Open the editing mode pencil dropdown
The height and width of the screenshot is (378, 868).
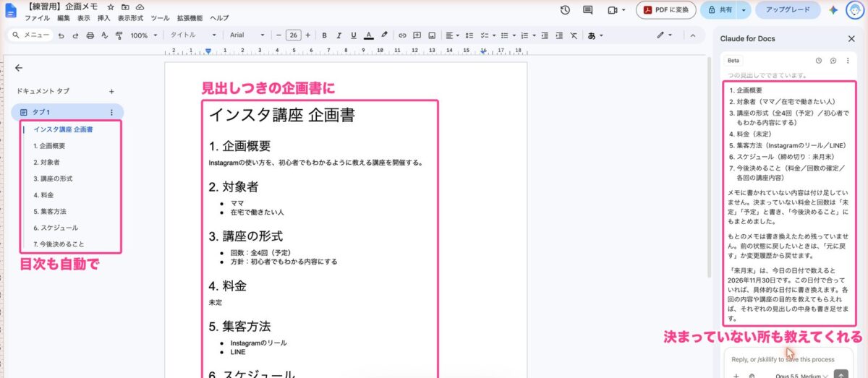(x=664, y=35)
